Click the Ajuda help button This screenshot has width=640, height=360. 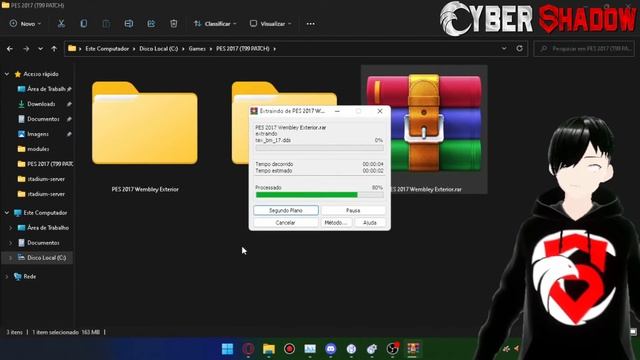[x=370, y=222]
